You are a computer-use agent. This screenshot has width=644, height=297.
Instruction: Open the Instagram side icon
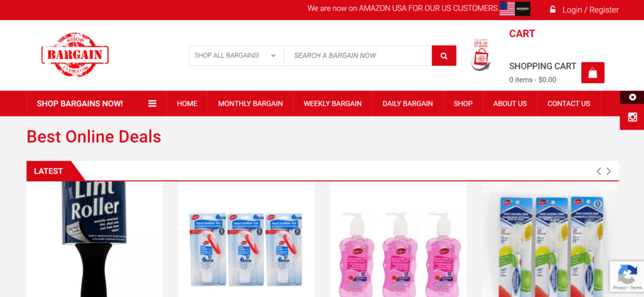[632, 117]
